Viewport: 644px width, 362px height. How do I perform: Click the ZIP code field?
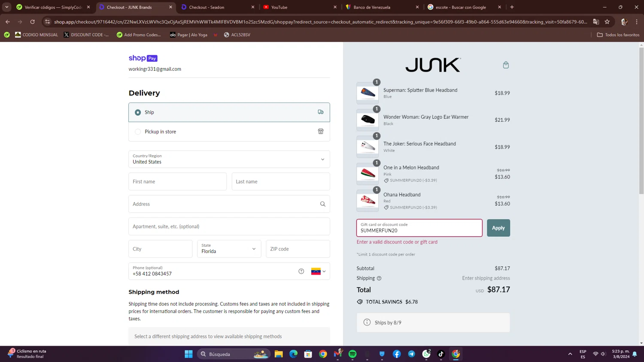298,249
